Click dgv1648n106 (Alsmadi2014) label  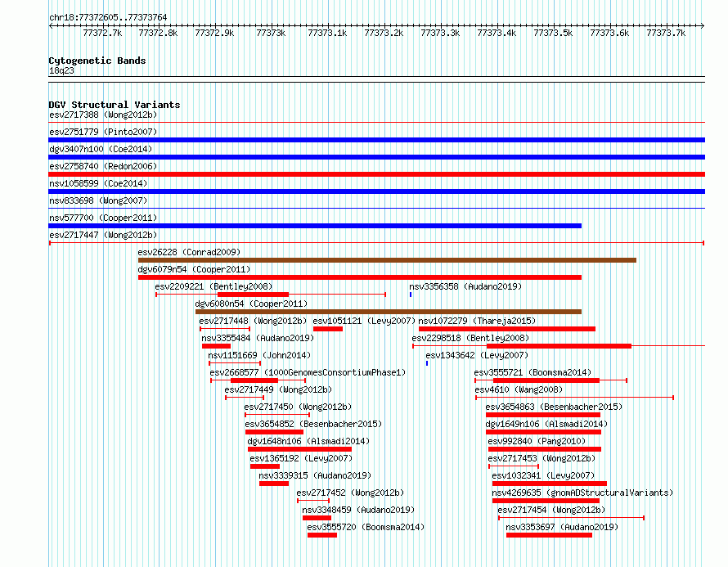tap(308, 441)
